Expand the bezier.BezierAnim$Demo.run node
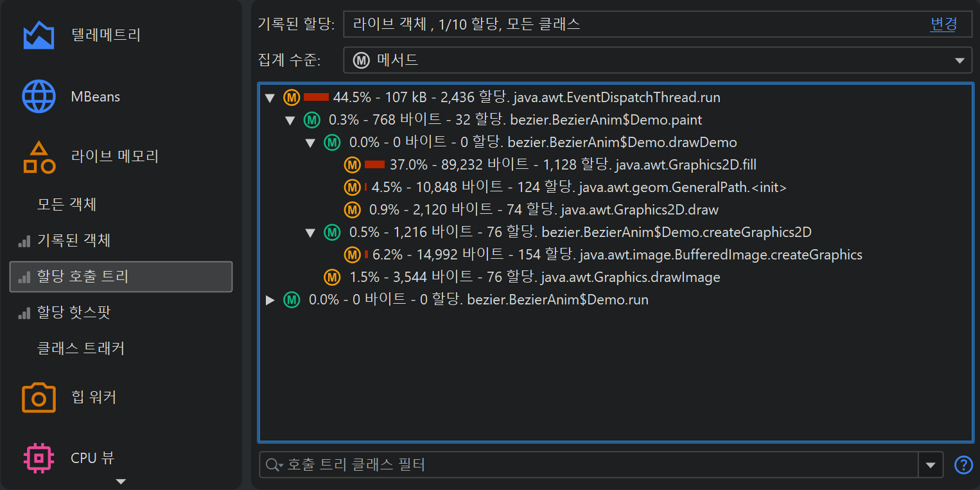This screenshot has height=490, width=980. tap(270, 300)
